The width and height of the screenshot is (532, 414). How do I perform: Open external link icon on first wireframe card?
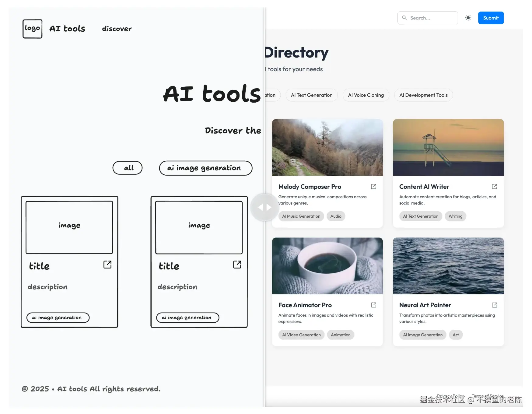click(107, 265)
